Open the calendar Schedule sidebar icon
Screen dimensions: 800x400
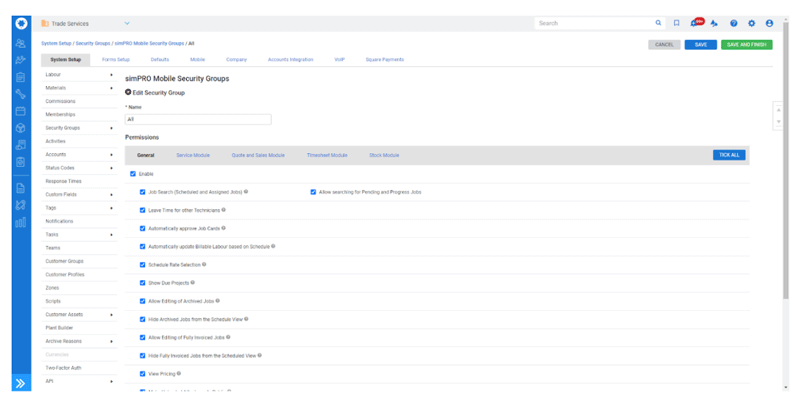point(21,111)
